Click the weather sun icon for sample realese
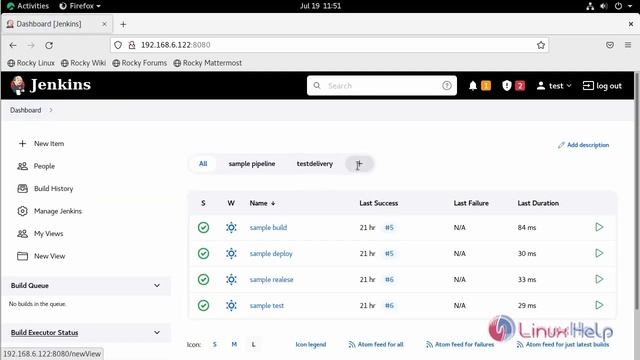The image size is (640, 360). click(231, 280)
